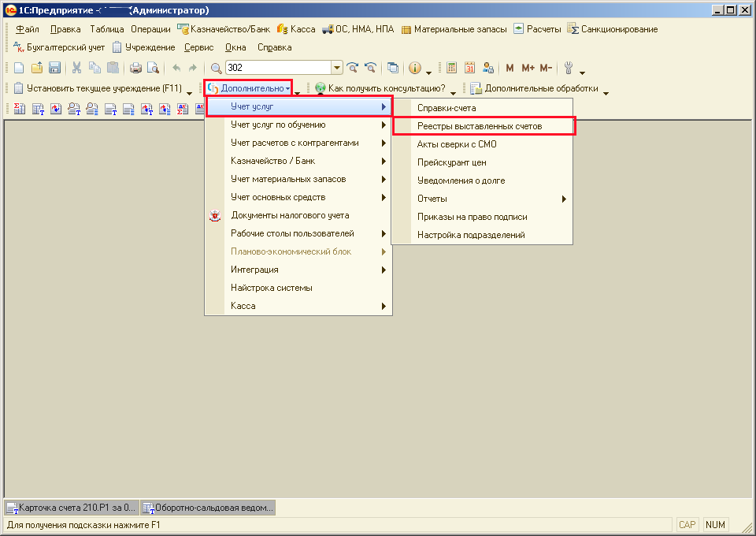756x536 pixels.
Task: Click the New document icon
Action: [19, 68]
